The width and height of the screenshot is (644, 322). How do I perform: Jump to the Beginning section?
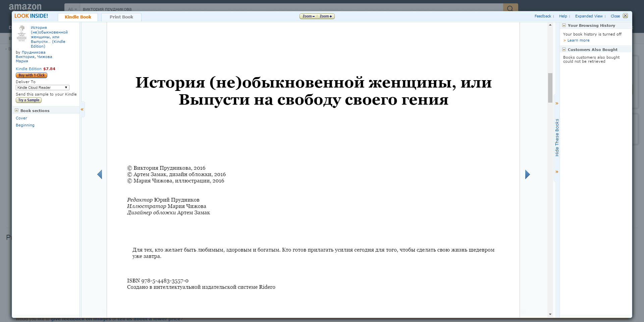25,125
